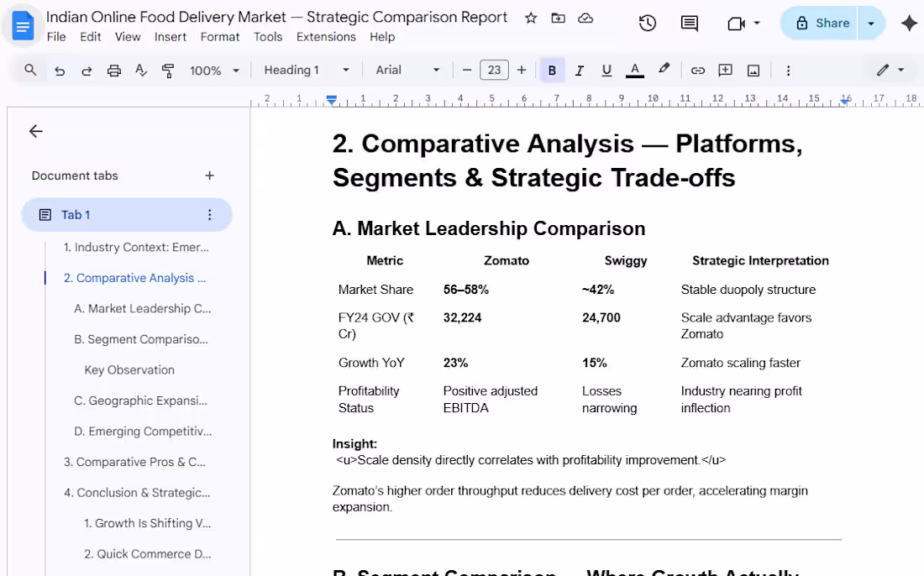Image resolution: width=924 pixels, height=576 pixels.
Task: Open the editing mode pencil dropdown
Action: coord(890,70)
